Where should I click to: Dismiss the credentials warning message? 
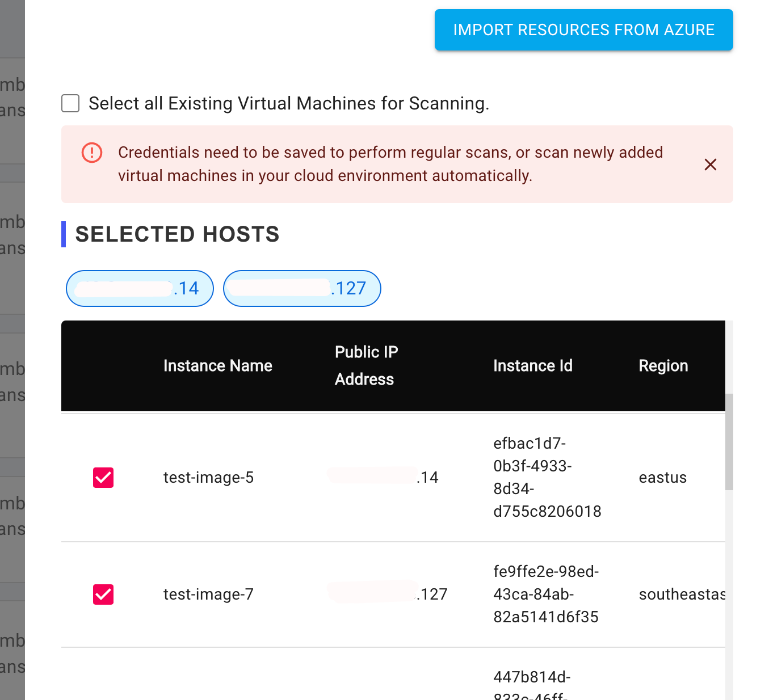coord(711,165)
